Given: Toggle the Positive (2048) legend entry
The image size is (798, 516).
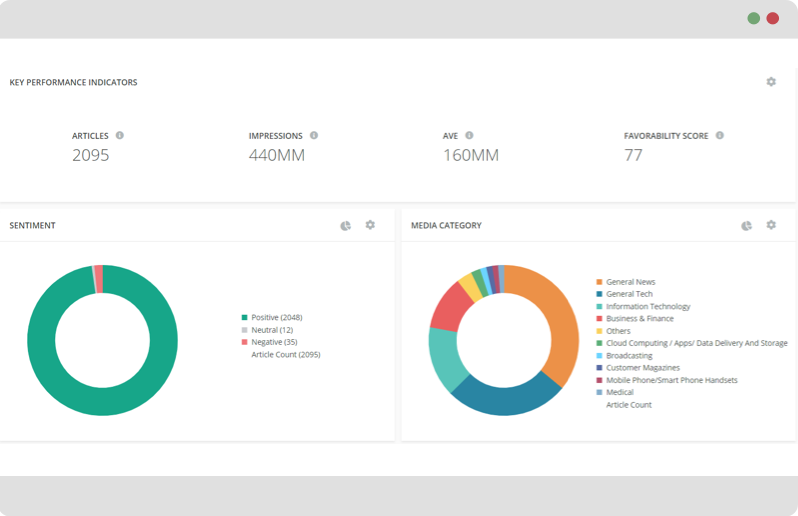Looking at the screenshot, I should coord(276,318).
